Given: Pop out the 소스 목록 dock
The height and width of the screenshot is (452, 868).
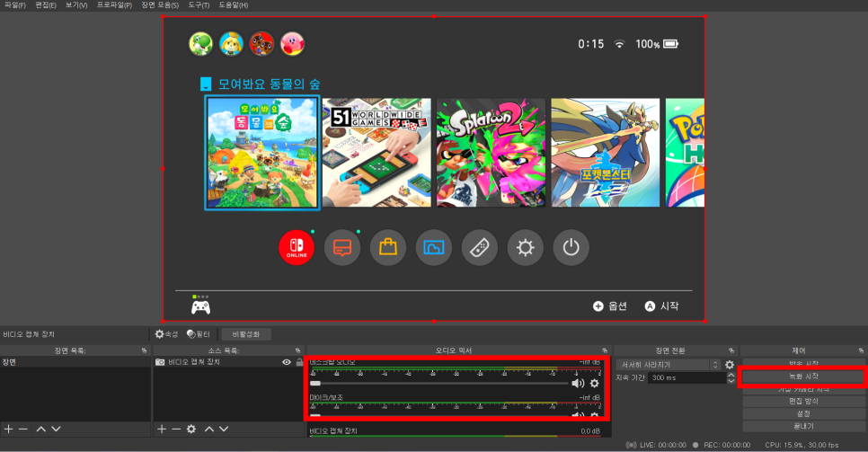Looking at the screenshot, I should click(x=297, y=350).
